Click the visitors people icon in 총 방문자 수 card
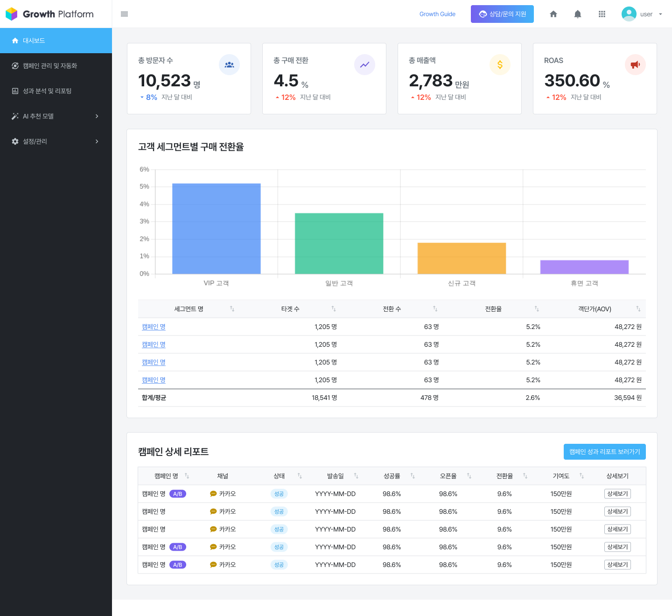The width and height of the screenshot is (672, 616). tap(229, 65)
